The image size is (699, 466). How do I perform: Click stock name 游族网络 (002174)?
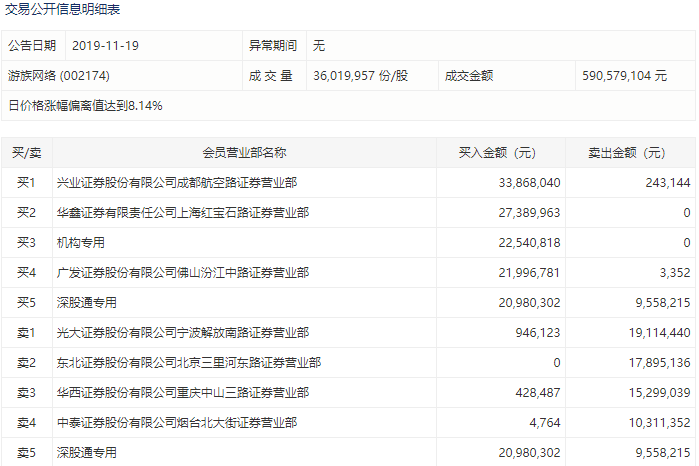pyautogui.click(x=58, y=75)
